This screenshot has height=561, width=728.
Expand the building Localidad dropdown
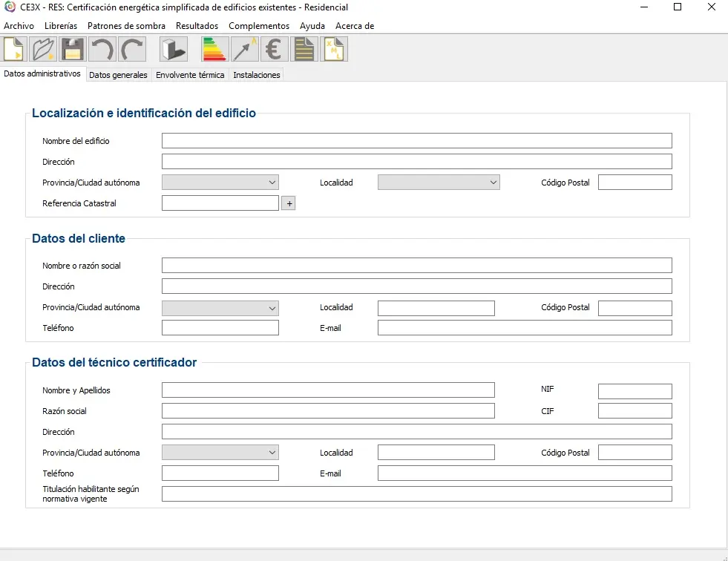(x=439, y=182)
